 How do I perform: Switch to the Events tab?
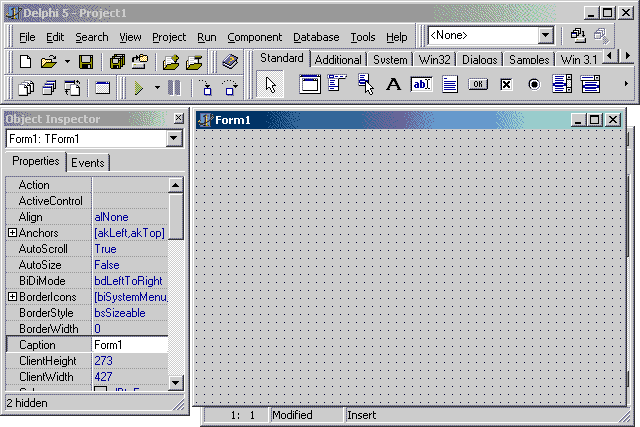tap(88, 163)
